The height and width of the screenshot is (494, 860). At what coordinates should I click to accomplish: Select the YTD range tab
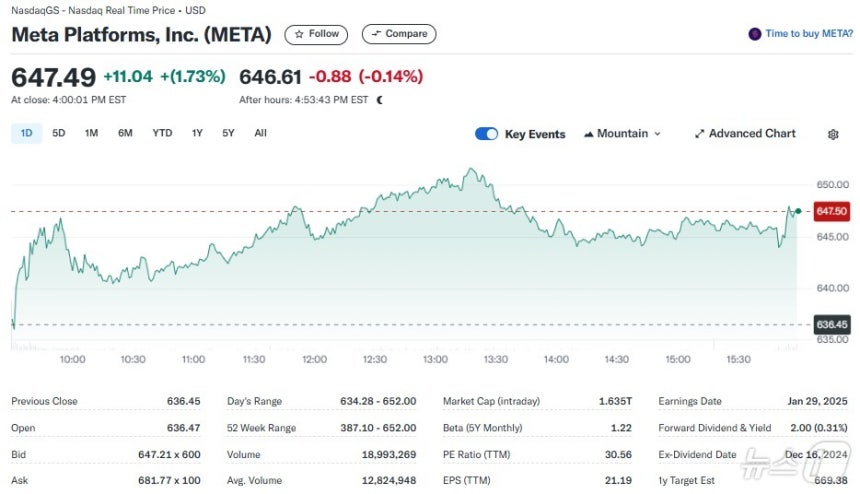click(162, 133)
